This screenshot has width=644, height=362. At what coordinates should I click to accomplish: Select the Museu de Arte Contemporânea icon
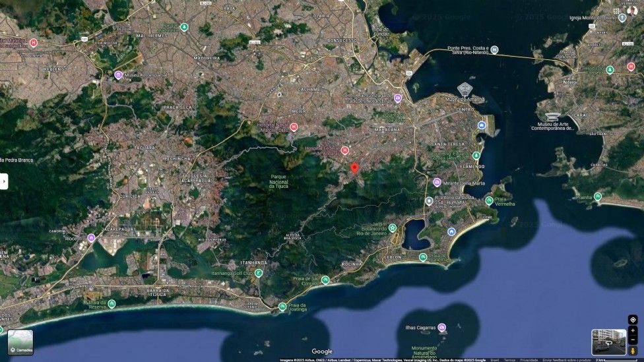(552, 117)
